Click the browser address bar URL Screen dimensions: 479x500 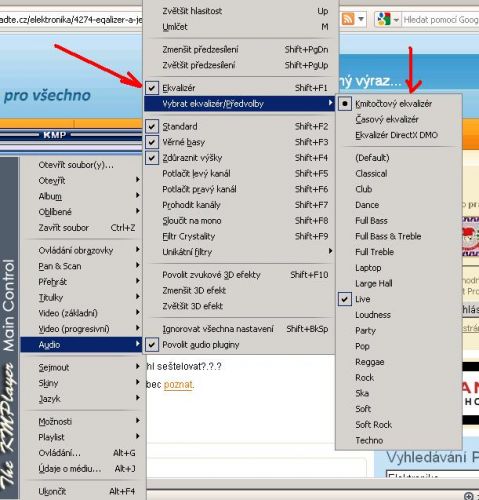(x=71, y=20)
